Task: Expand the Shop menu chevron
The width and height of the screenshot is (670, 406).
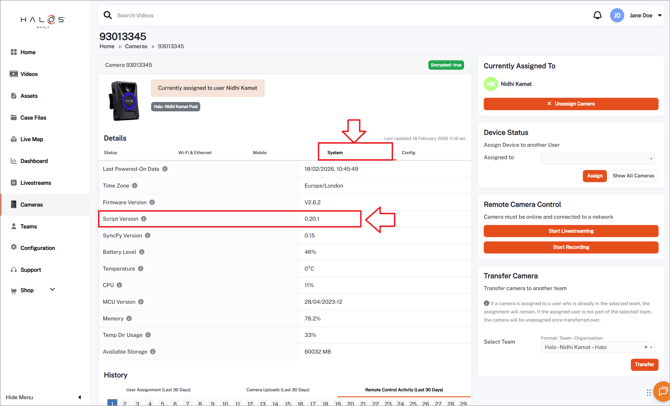Action: pos(52,290)
